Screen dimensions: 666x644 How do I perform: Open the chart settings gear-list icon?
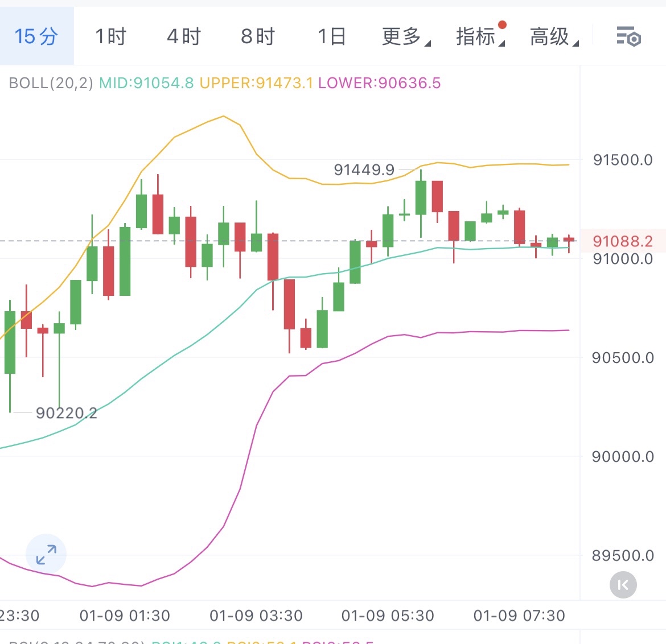tap(627, 35)
